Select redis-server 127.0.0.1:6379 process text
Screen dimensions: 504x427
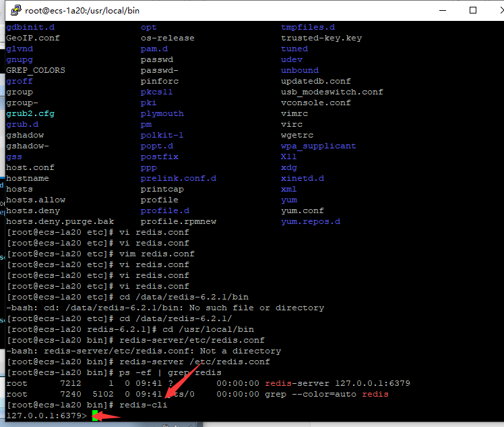[338, 383]
